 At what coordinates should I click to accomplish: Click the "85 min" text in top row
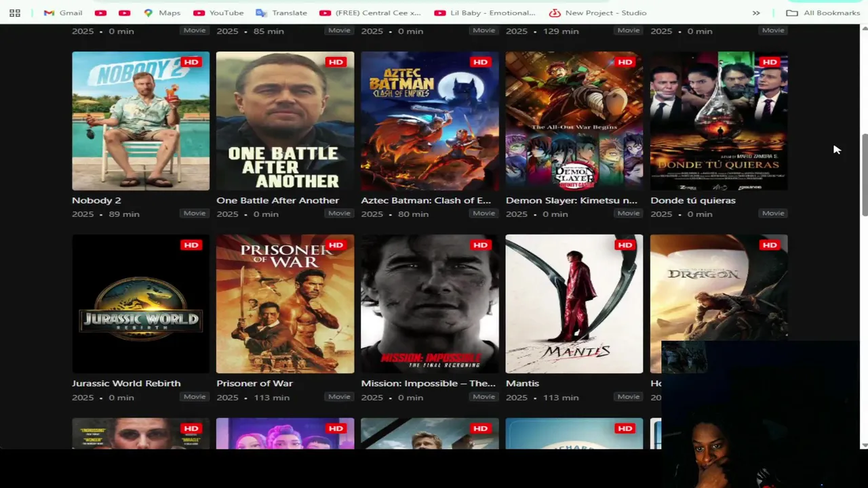[269, 31]
